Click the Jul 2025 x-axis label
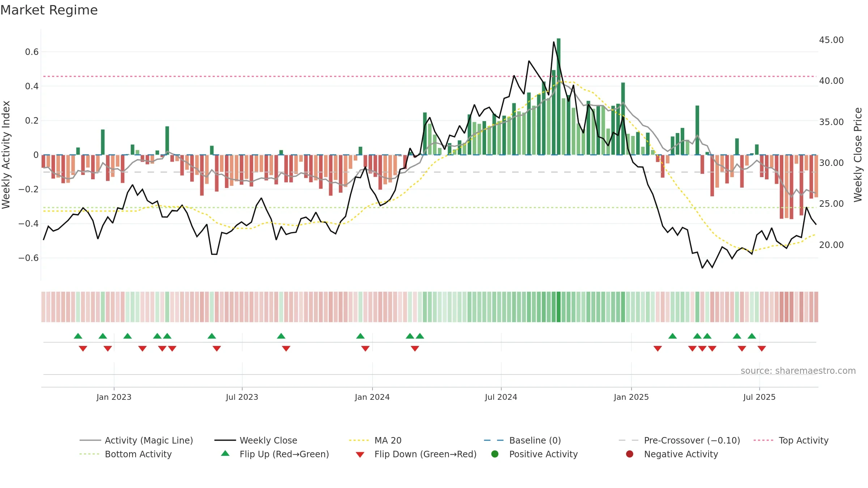The image size is (868, 488). click(759, 397)
